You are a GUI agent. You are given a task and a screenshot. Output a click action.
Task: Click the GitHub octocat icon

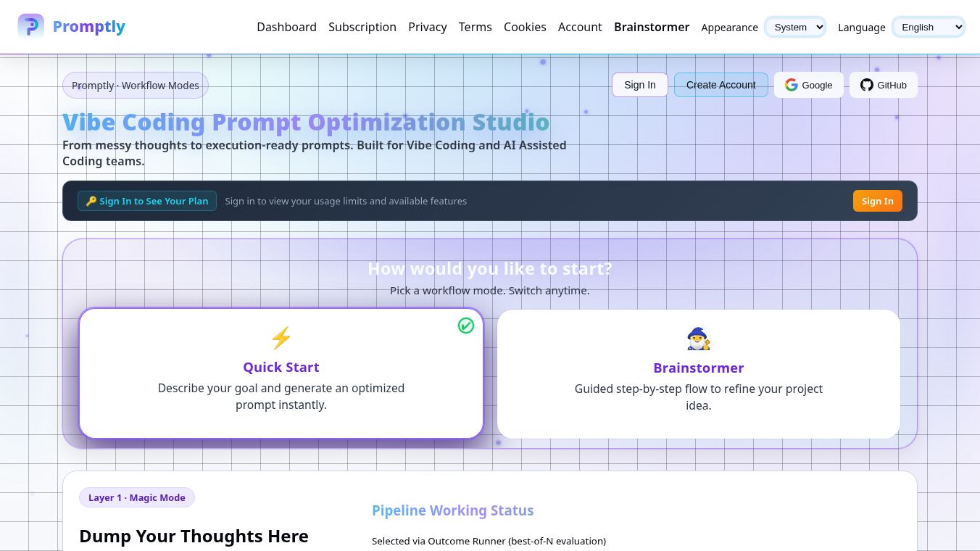867,85
